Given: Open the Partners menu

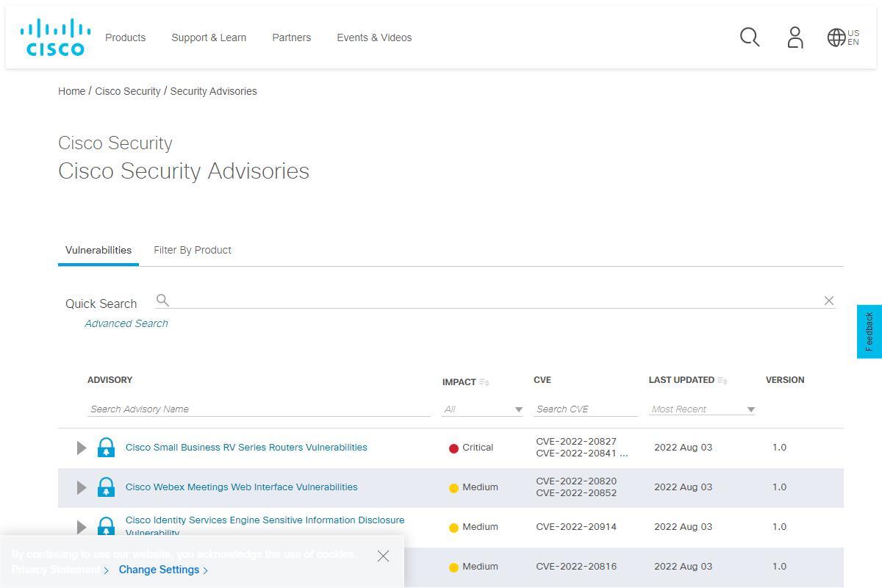Looking at the screenshot, I should tap(291, 37).
